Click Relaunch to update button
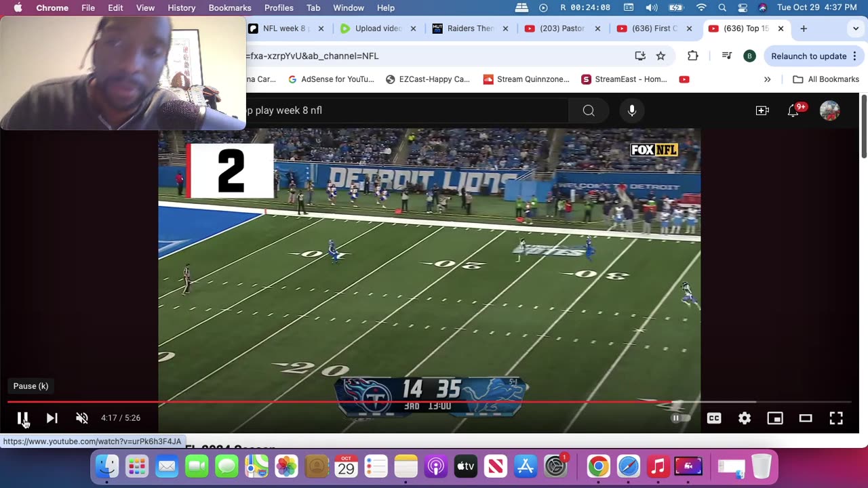Image resolution: width=868 pixels, height=488 pixels. (x=809, y=56)
